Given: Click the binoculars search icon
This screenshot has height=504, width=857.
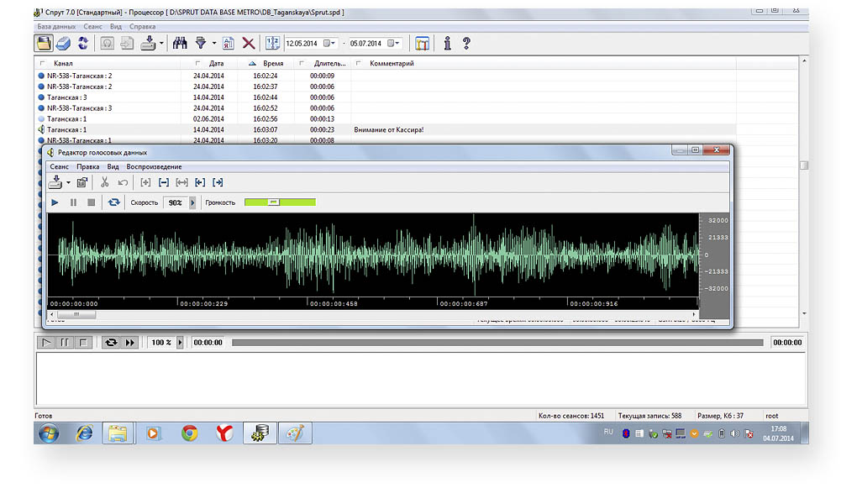Looking at the screenshot, I should [179, 43].
